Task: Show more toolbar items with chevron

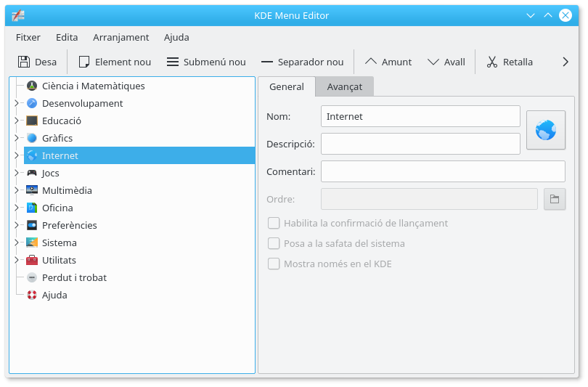Action: [565, 62]
